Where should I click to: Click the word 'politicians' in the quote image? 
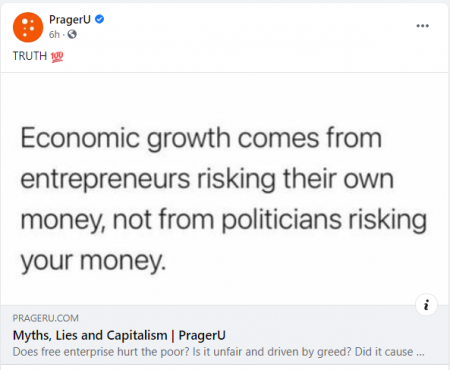click(282, 220)
